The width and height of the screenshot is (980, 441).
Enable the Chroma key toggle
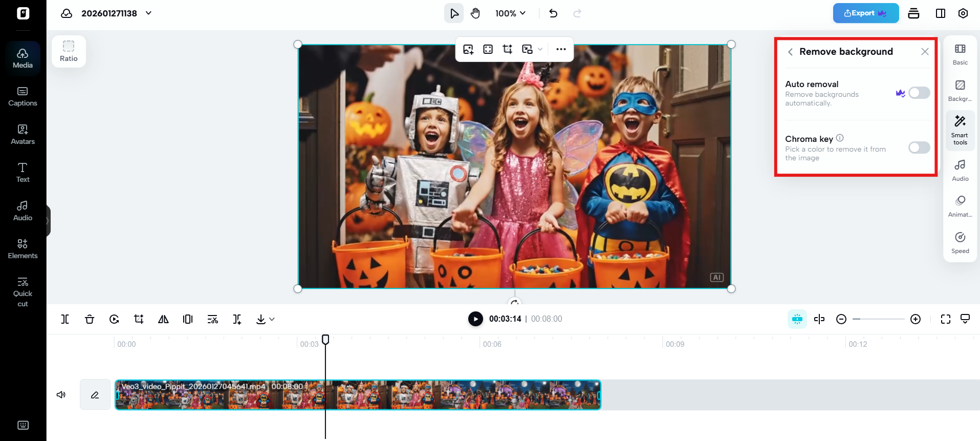(x=919, y=148)
